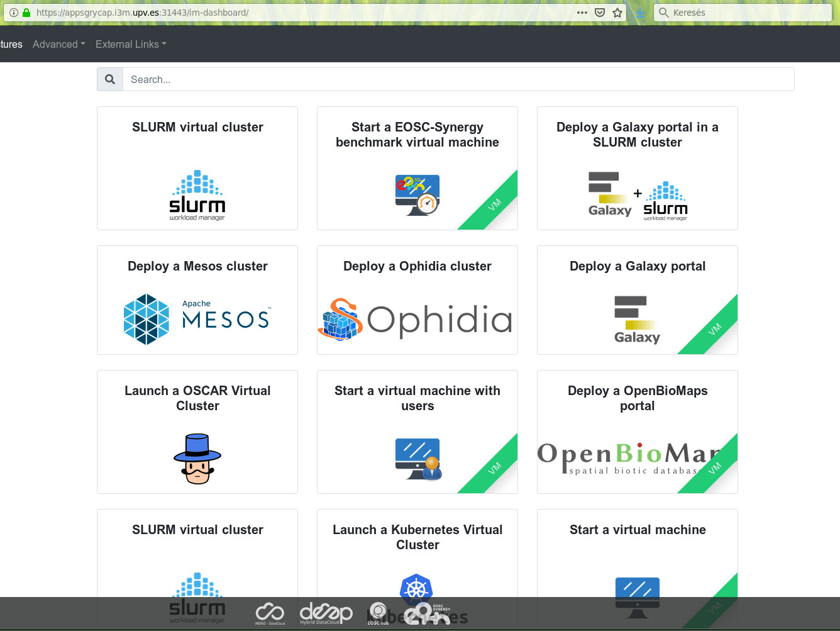The image size is (840, 631).
Task: Open the page actions ellipsis menu
Action: pos(582,12)
